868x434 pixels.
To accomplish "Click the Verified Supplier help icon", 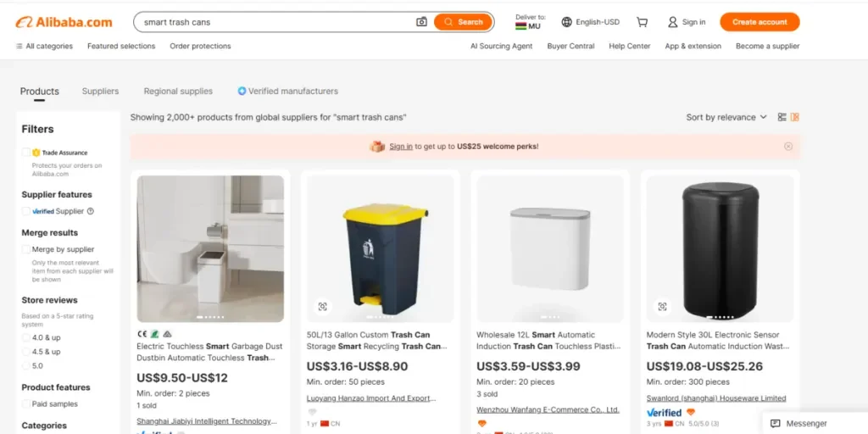I will click(91, 211).
